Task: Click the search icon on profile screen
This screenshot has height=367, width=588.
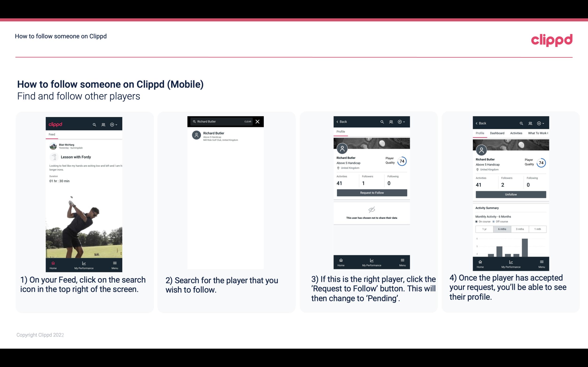Action: click(382, 122)
